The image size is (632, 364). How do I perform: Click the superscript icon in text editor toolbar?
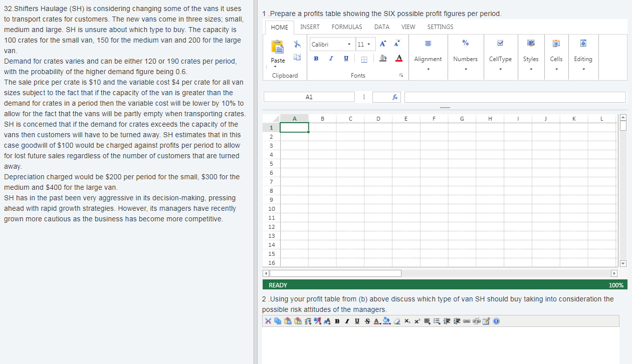point(417,321)
